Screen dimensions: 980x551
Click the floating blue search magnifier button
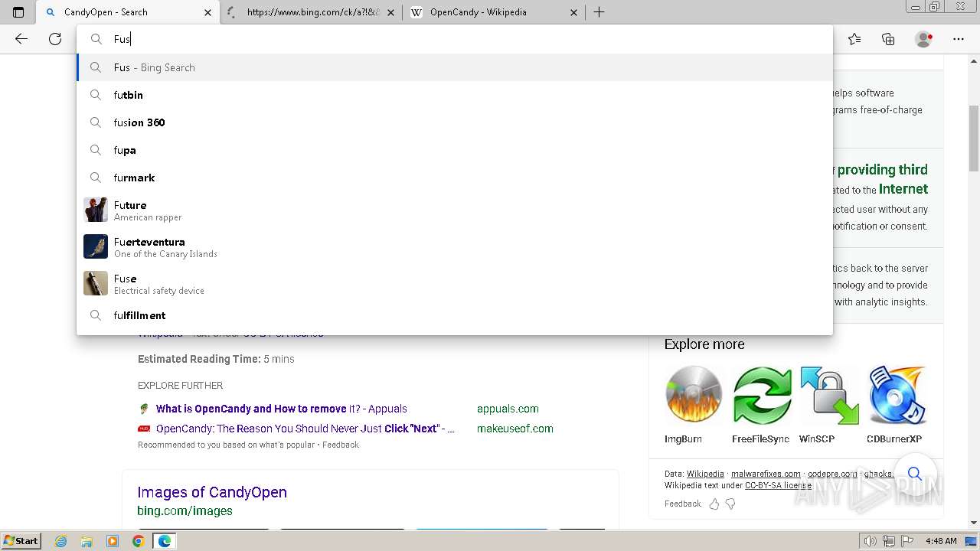[x=914, y=474]
